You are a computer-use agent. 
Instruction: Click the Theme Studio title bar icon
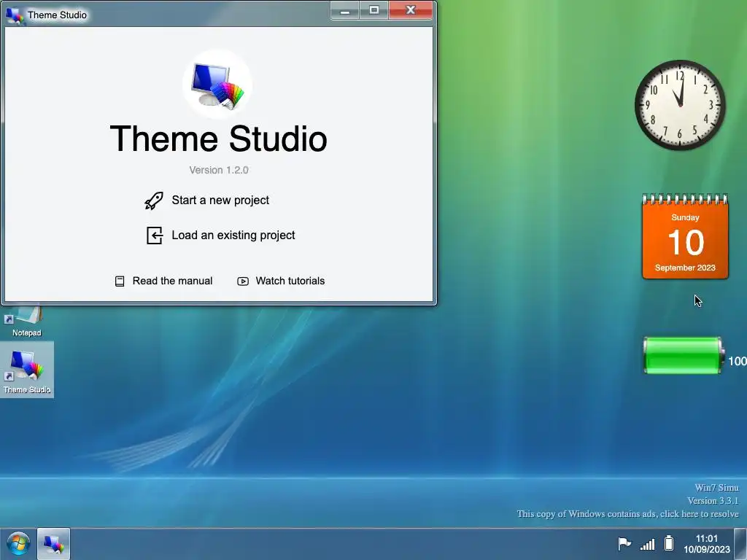15,16
